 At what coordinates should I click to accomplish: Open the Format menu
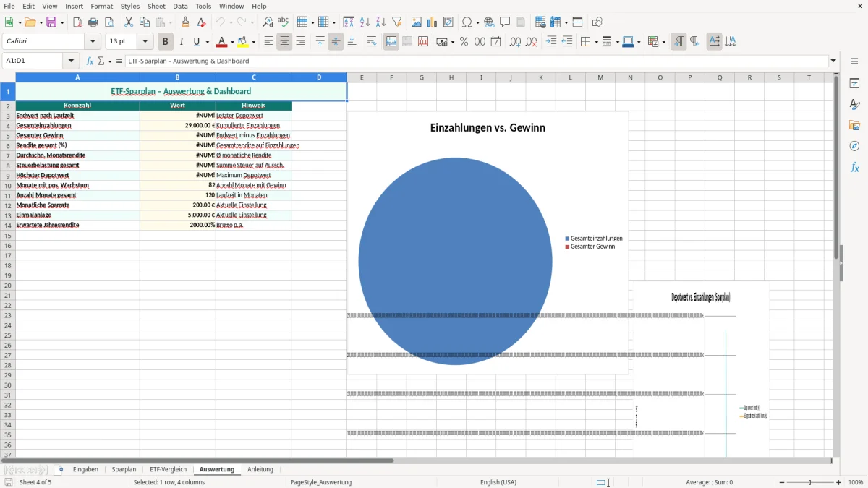pyautogui.click(x=102, y=6)
